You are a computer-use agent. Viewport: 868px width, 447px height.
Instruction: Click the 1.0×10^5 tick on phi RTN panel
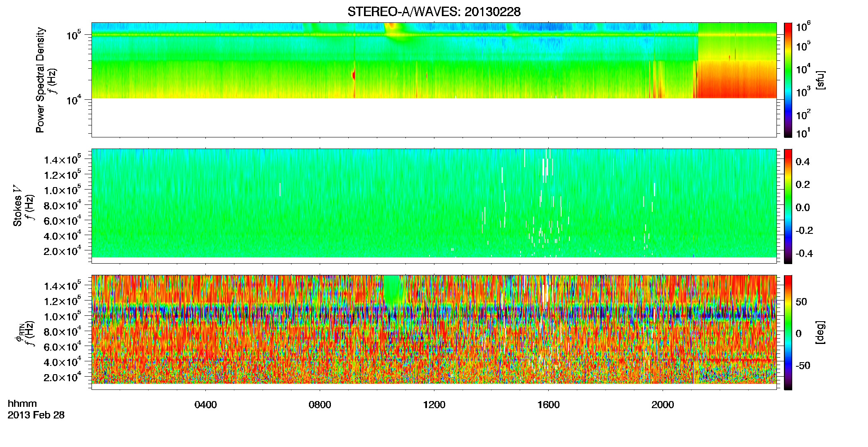tap(63, 316)
